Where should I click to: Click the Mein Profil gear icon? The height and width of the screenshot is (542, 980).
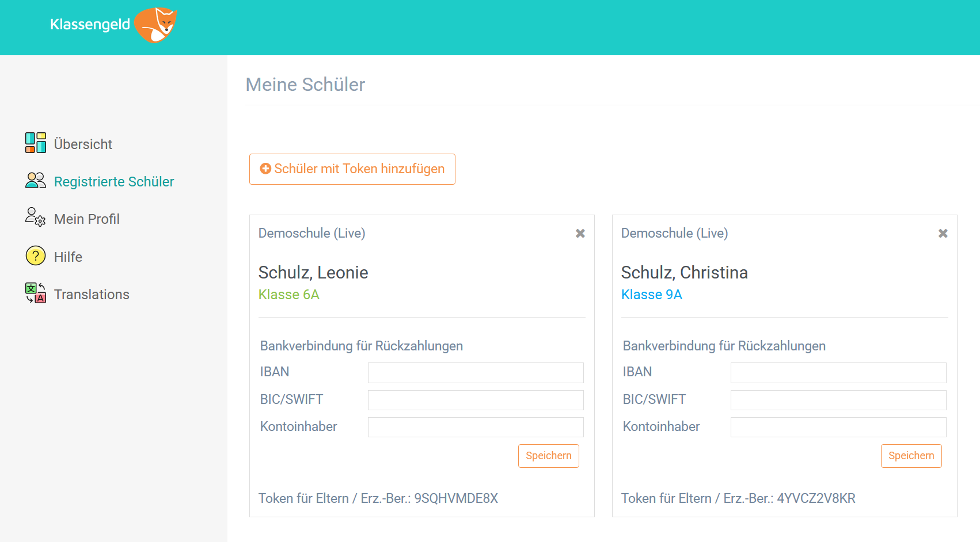tap(36, 217)
